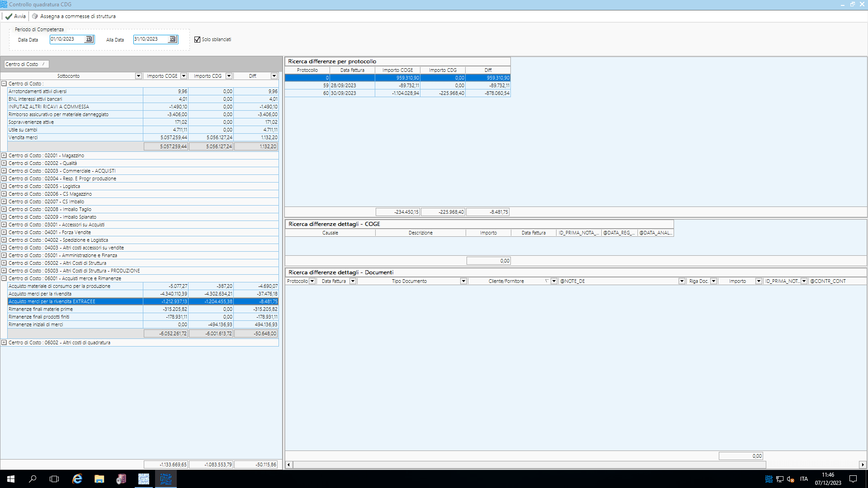This screenshot has height=488, width=868.
Task: Open Tipo Documento filter dropdown
Action: (x=463, y=281)
